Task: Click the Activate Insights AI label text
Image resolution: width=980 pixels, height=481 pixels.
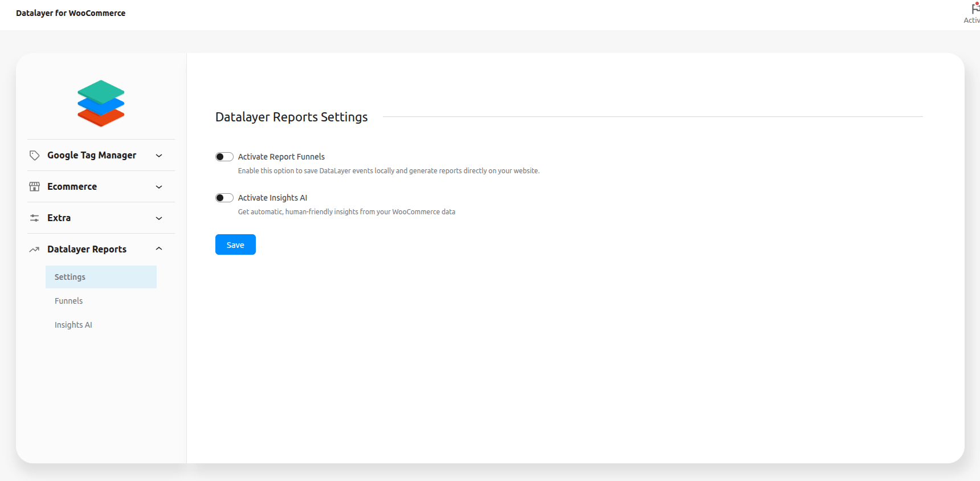Action: click(x=272, y=198)
